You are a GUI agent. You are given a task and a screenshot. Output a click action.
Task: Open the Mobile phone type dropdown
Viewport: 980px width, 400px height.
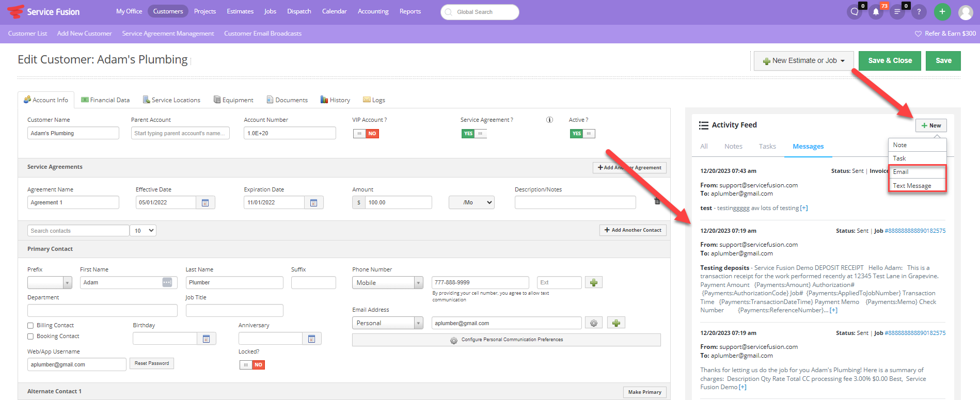[x=388, y=282]
